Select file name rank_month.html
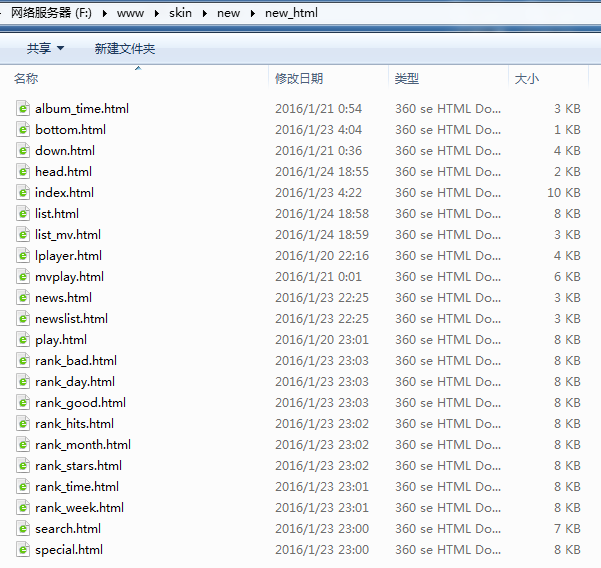The image size is (601, 568). (x=83, y=445)
